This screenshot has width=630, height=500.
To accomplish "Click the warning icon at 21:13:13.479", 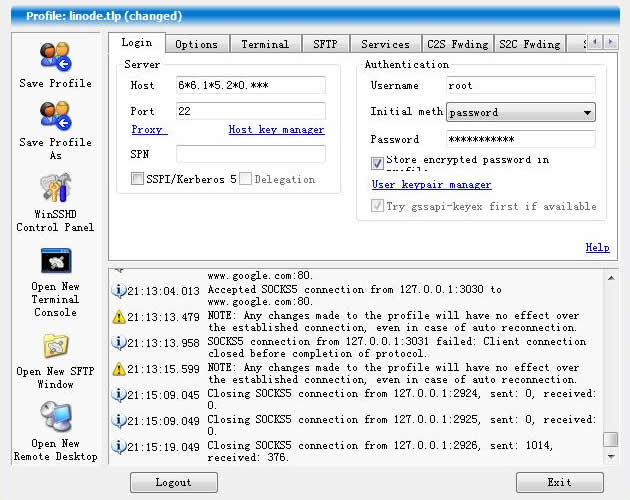I will 118,316.
